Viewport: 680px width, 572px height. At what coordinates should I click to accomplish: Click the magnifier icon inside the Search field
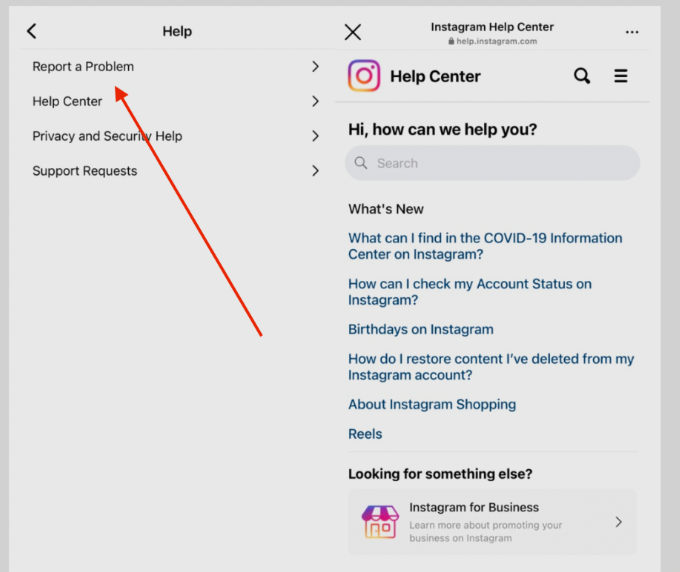tap(361, 163)
